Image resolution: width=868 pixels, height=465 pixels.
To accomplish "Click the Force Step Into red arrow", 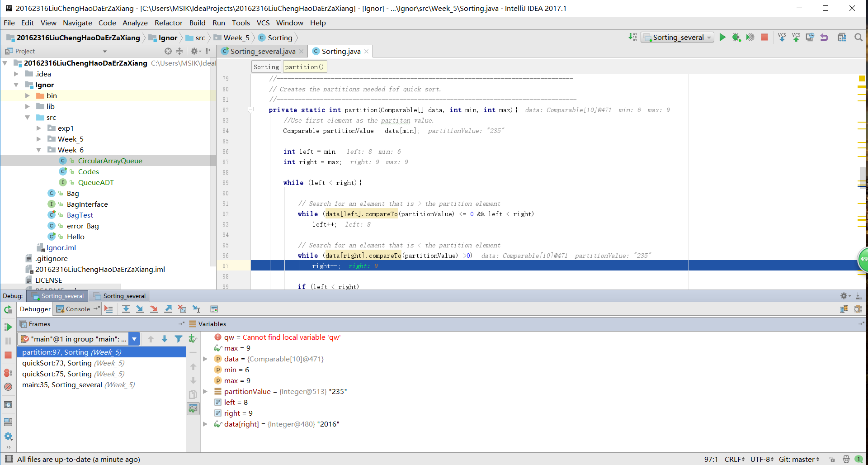I will coord(154,309).
